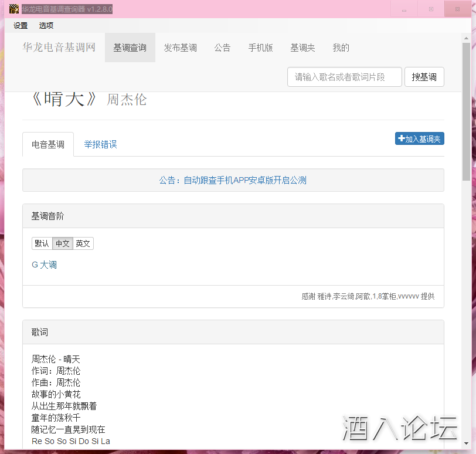
Task: Minimize the 华龙电音基调查询器 window
Action: click(x=404, y=9)
